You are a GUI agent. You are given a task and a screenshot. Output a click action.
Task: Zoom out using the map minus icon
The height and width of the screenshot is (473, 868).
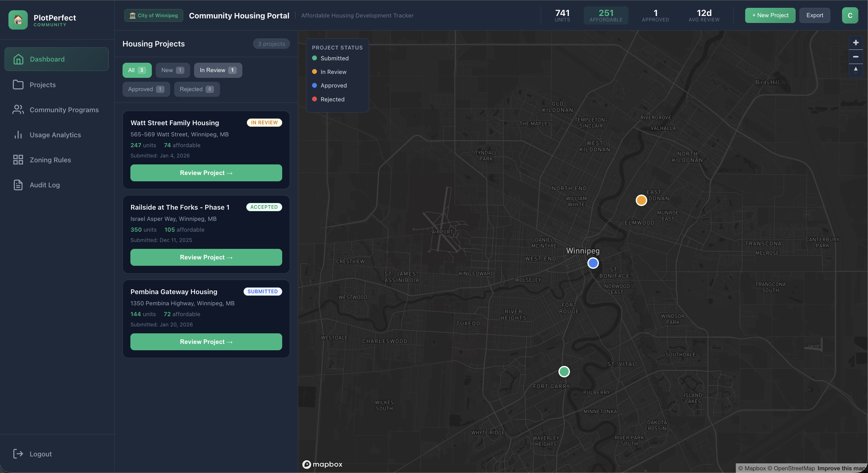tap(856, 57)
